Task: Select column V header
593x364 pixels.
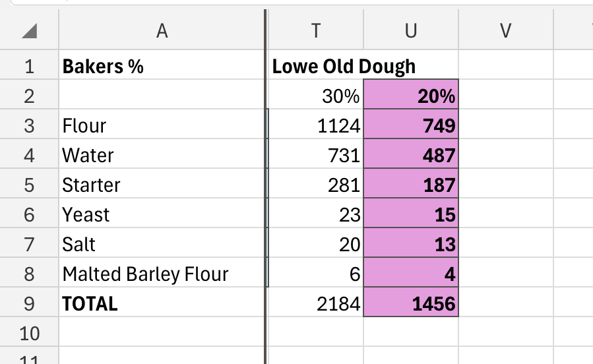Action: (505, 31)
